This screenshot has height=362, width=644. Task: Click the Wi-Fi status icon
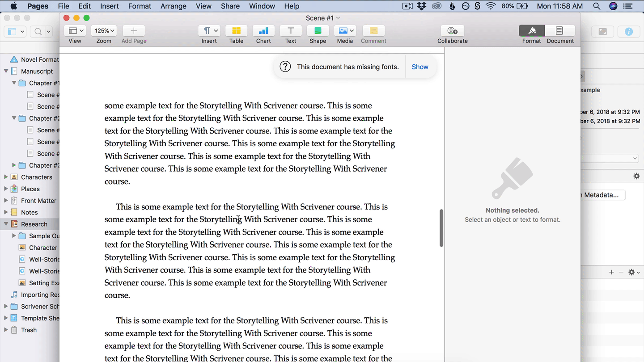tap(491, 6)
